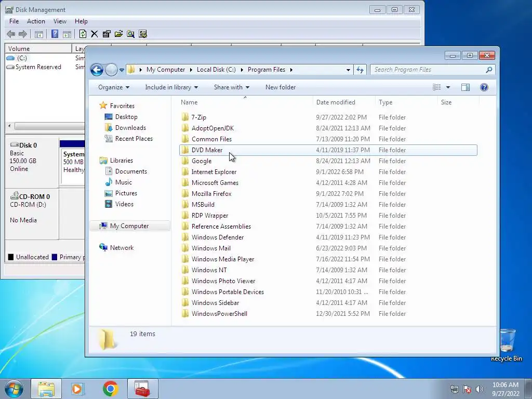Image resolution: width=532 pixels, height=399 pixels.
Task: Select the Mozilla Firefox folder
Action: 328,194
